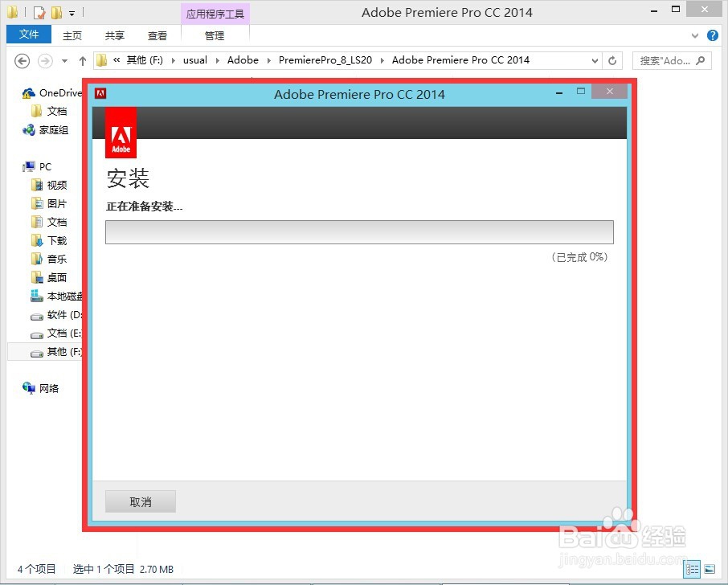Image resolution: width=728 pixels, height=585 pixels.
Task: Click the folder icon in the address bar
Action: pos(100,59)
